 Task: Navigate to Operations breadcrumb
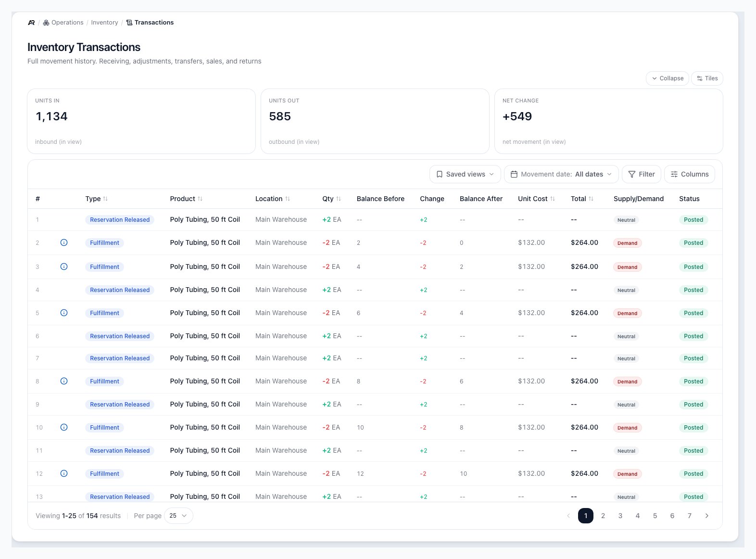pos(63,23)
